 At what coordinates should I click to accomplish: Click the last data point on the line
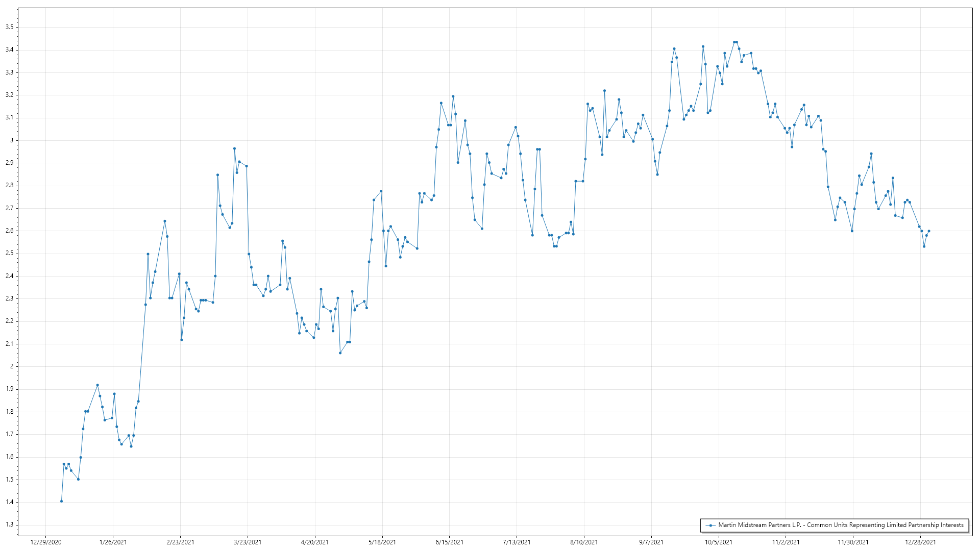click(x=929, y=231)
